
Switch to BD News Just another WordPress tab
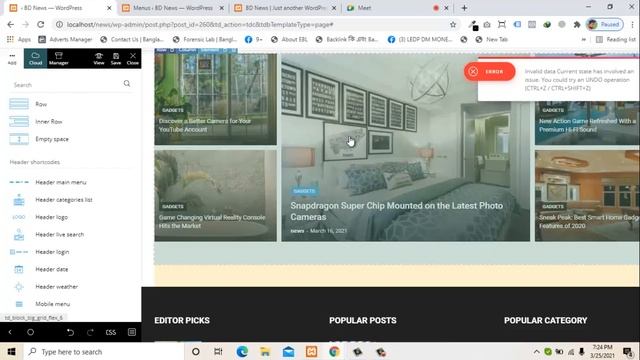285,8
